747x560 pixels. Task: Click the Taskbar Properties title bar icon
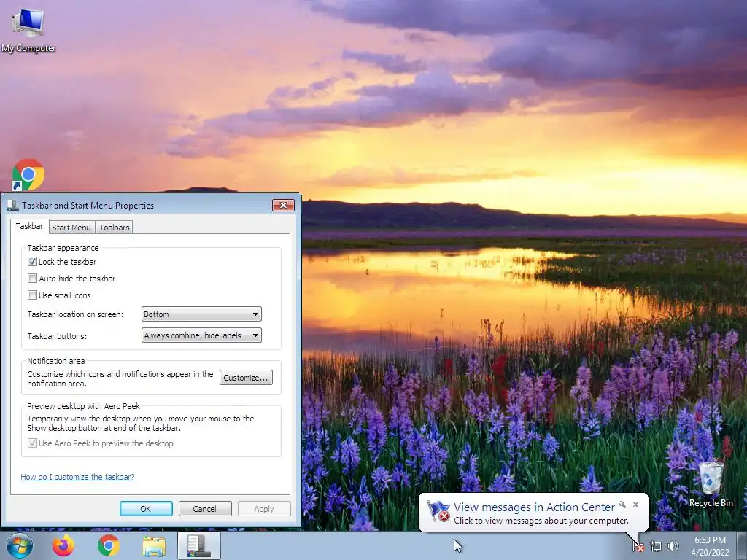point(13,206)
